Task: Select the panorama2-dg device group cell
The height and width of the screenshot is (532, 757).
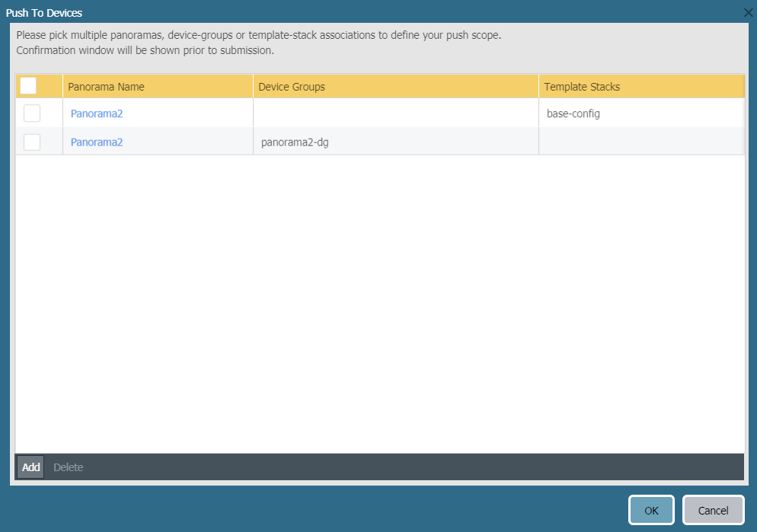Action: [396, 142]
